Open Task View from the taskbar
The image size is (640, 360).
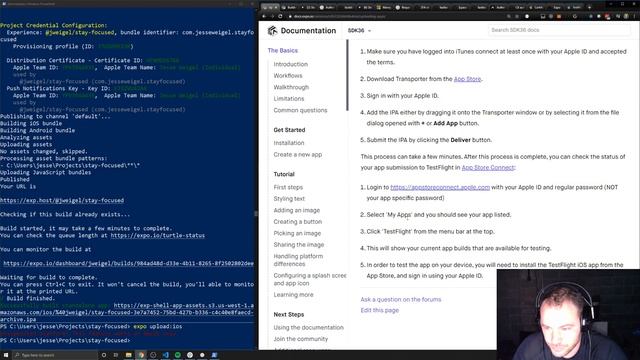(x=116, y=355)
